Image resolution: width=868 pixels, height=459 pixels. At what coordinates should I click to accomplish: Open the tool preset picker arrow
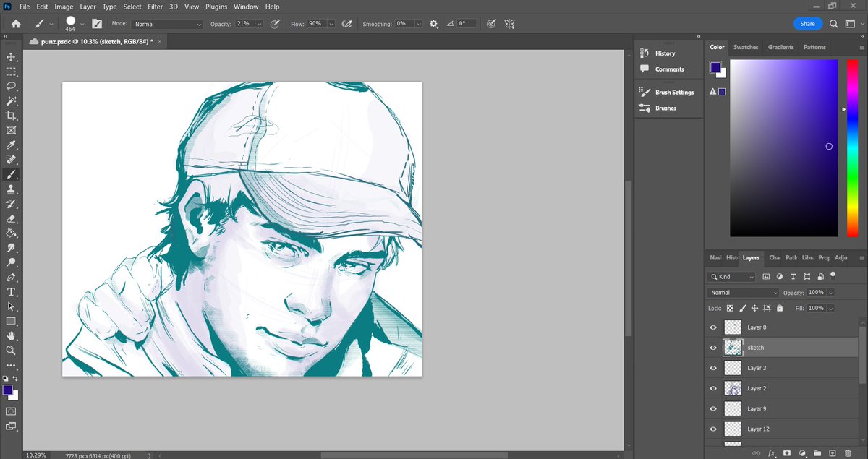coord(50,24)
